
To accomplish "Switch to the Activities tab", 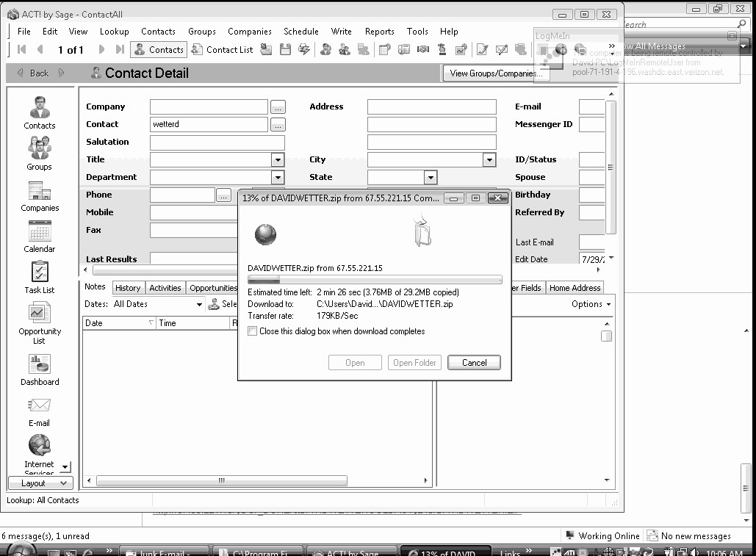I will point(165,288).
